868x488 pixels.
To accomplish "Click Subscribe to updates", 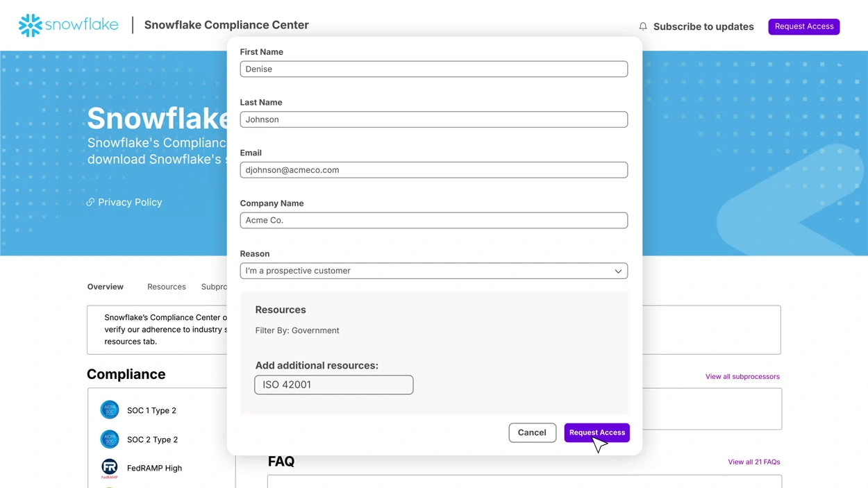I will (x=703, y=26).
